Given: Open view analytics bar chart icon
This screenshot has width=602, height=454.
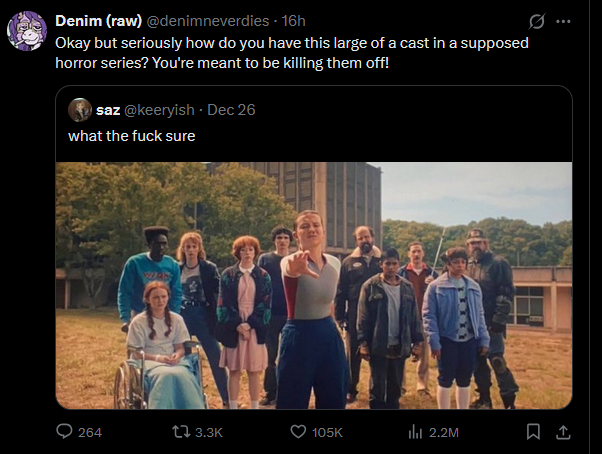Looking at the screenshot, I should coord(415,432).
